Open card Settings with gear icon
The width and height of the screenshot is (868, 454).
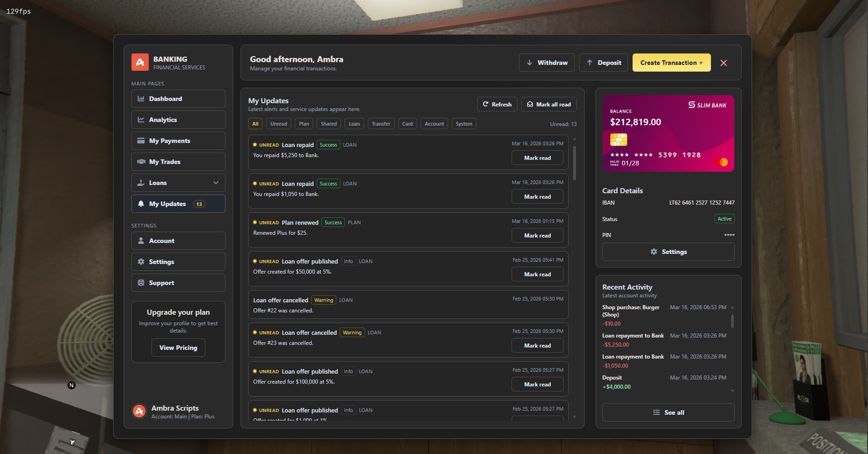(668, 252)
